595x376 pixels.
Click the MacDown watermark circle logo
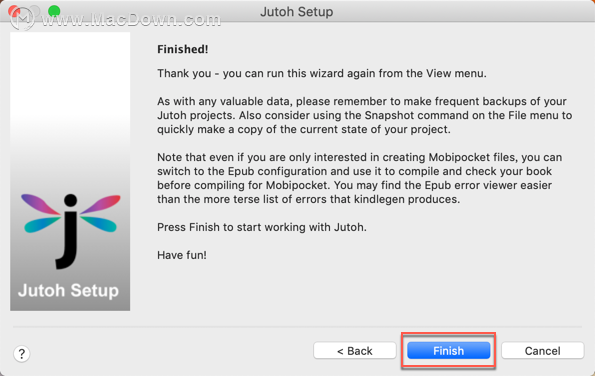pos(23,18)
